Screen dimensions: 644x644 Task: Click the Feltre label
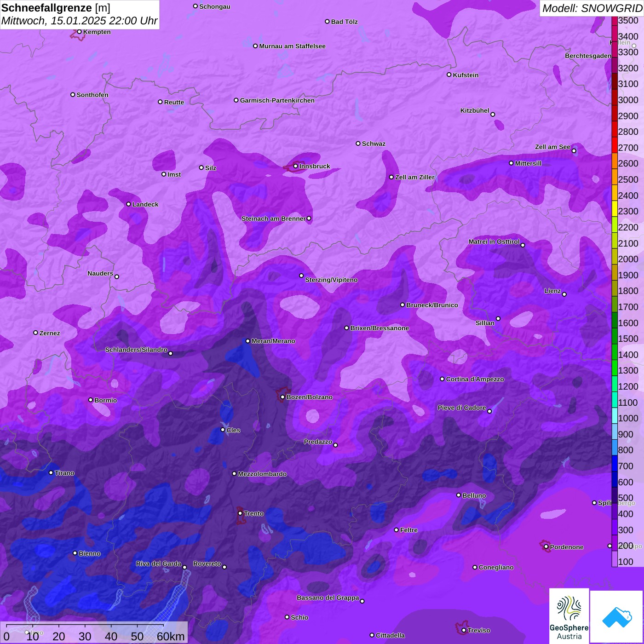tap(408, 530)
